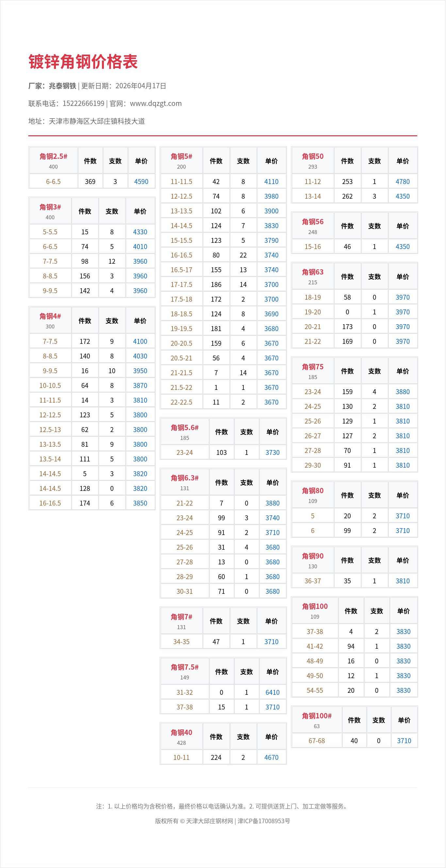
Task: Click price 3710 for 67-68 row
Action: pos(404,741)
